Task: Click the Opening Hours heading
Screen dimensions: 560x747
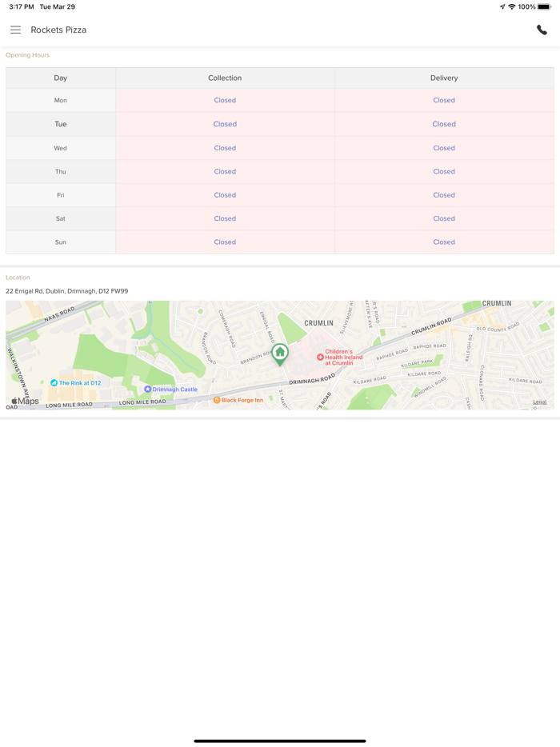Action: tap(28, 55)
